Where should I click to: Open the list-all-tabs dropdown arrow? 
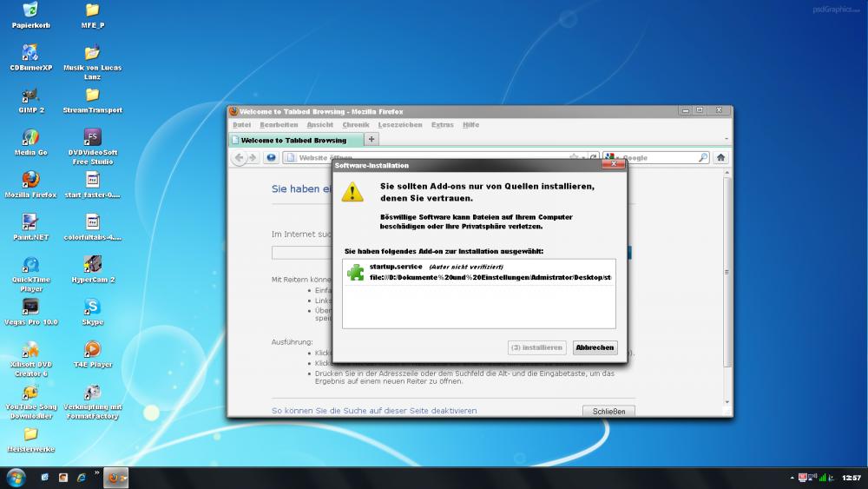pyautogui.click(x=727, y=139)
